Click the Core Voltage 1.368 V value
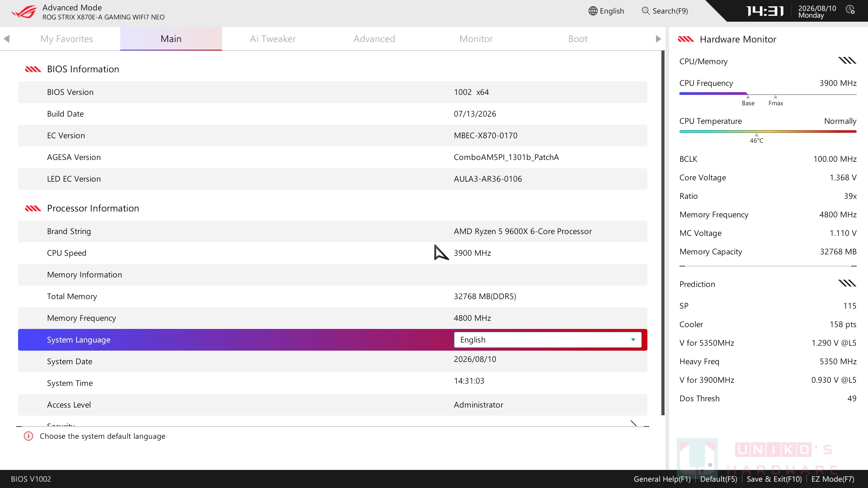868x488 pixels. (x=843, y=178)
